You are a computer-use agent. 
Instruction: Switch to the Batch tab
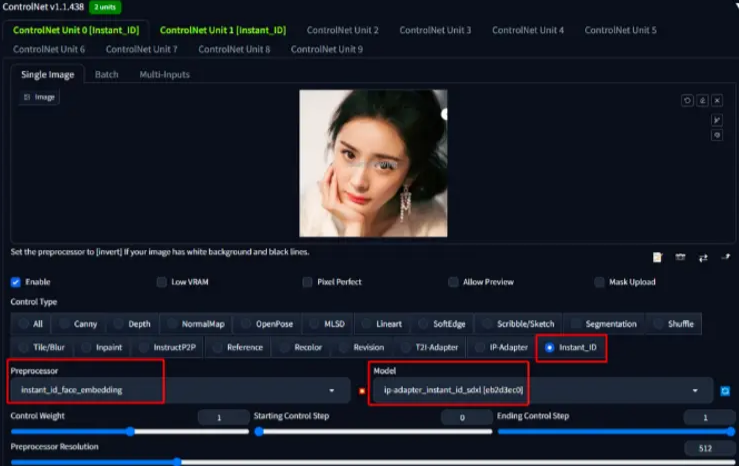pos(107,74)
